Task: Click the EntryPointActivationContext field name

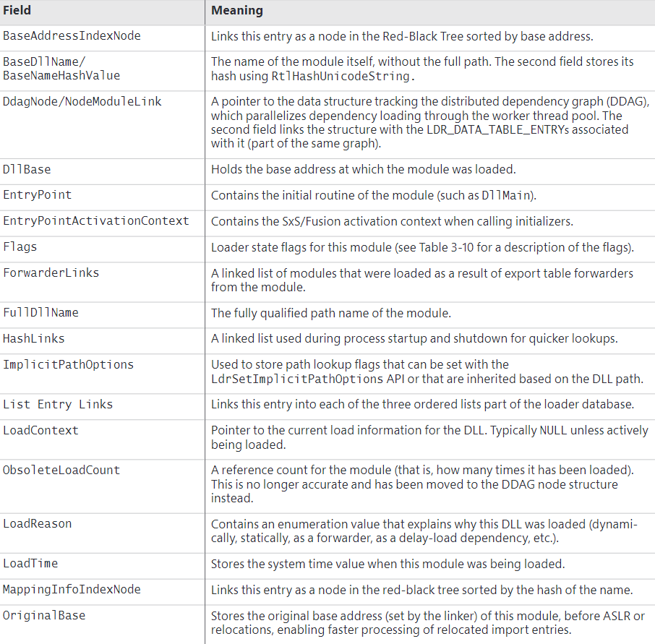Action: pos(95,220)
